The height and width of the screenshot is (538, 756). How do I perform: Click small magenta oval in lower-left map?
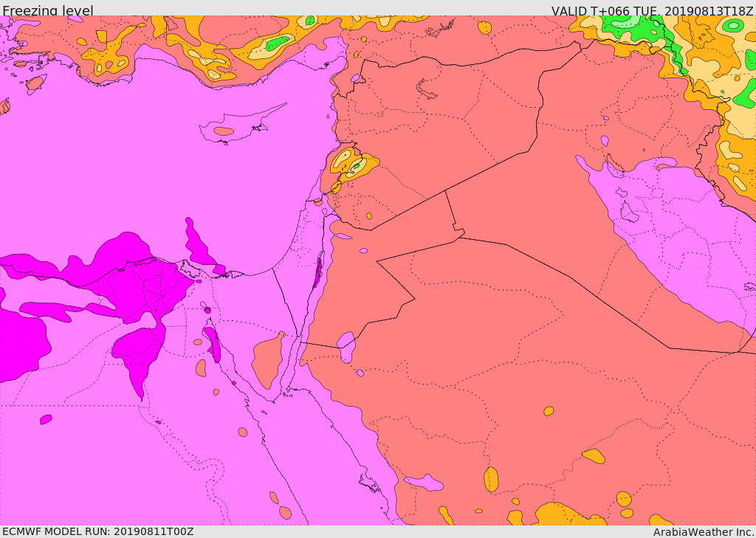click(x=46, y=419)
